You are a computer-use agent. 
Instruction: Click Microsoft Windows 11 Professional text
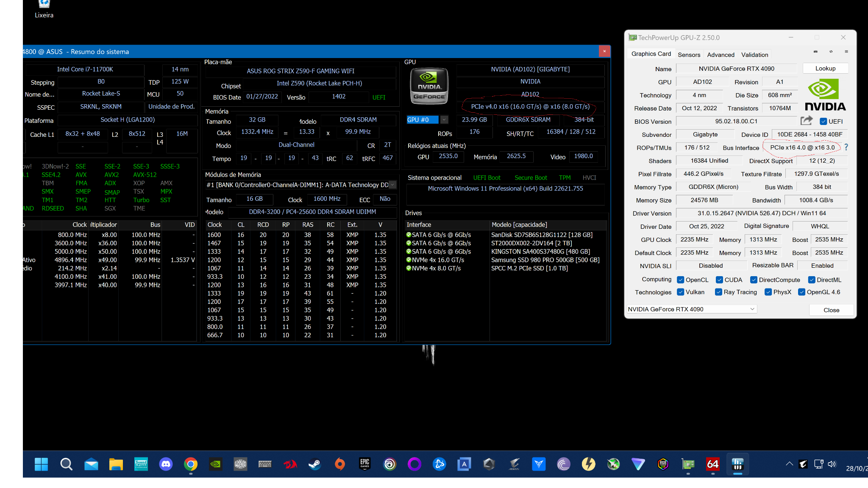pos(505,189)
